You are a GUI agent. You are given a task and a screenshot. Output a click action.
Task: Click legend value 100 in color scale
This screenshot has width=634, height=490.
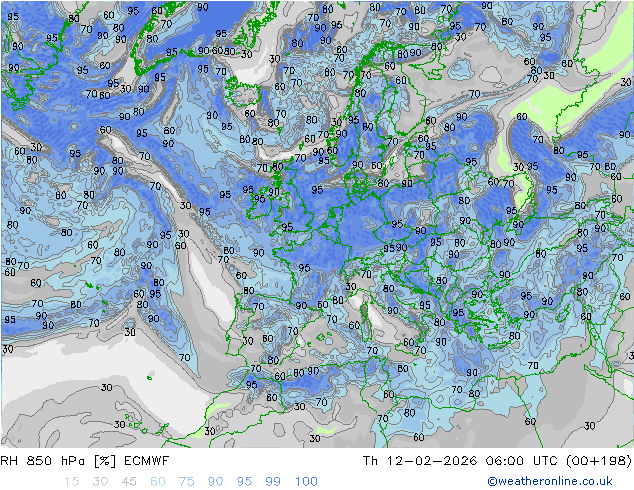306,482
